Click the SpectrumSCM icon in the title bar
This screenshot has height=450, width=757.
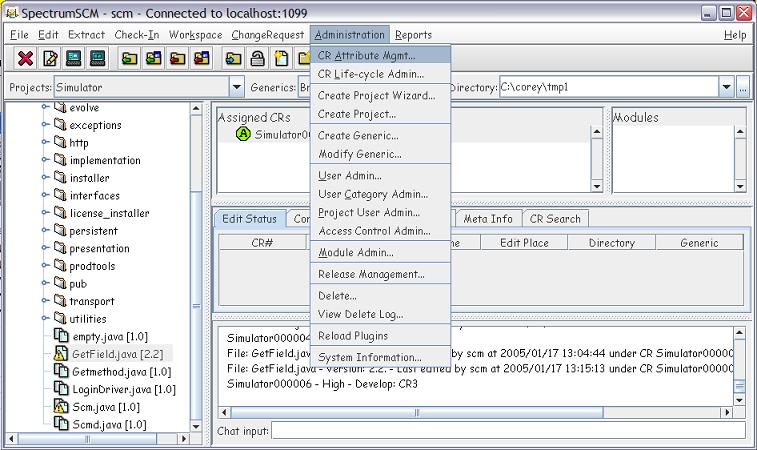(11, 13)
